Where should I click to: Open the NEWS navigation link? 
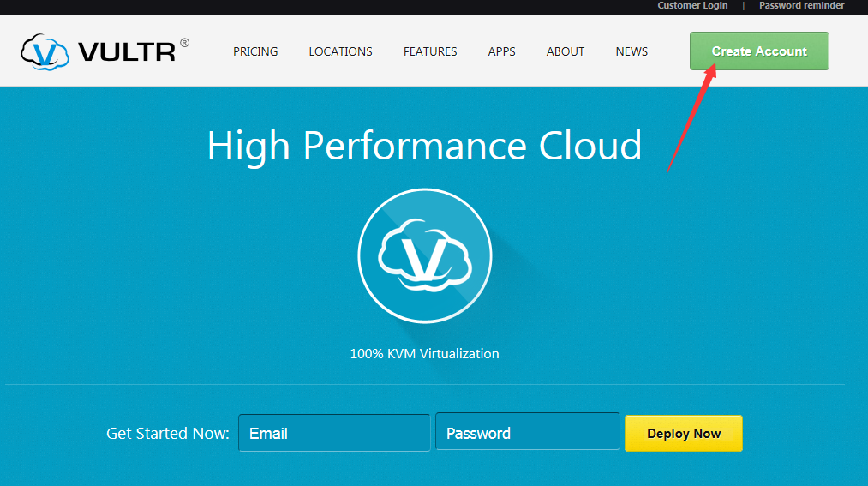pos(632,51)
